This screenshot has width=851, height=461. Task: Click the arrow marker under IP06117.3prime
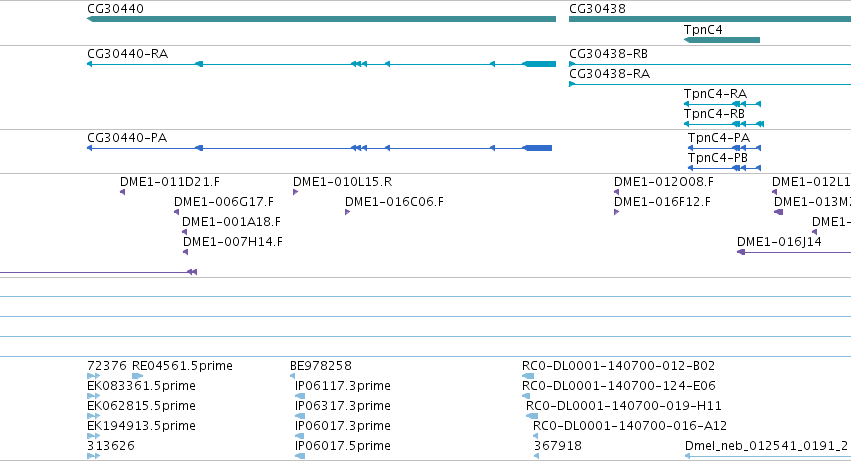point(300,396)
